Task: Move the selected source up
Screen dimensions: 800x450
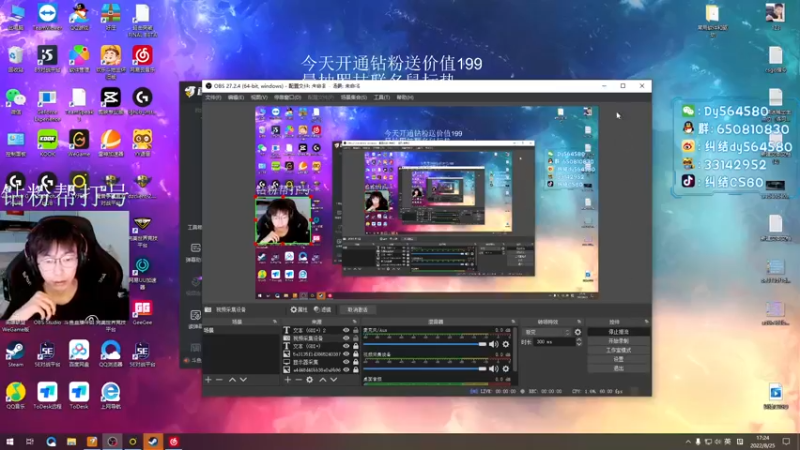Action: click(322, 380)
